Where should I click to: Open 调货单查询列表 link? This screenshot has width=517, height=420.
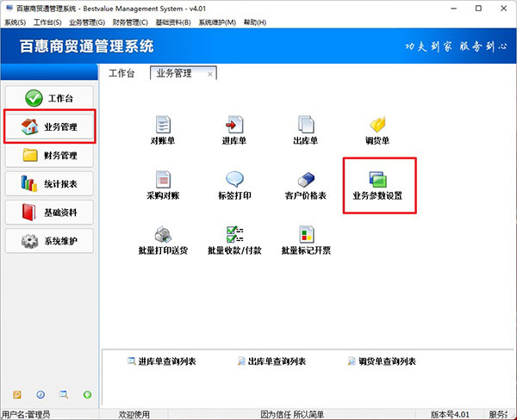pos(382,361)
